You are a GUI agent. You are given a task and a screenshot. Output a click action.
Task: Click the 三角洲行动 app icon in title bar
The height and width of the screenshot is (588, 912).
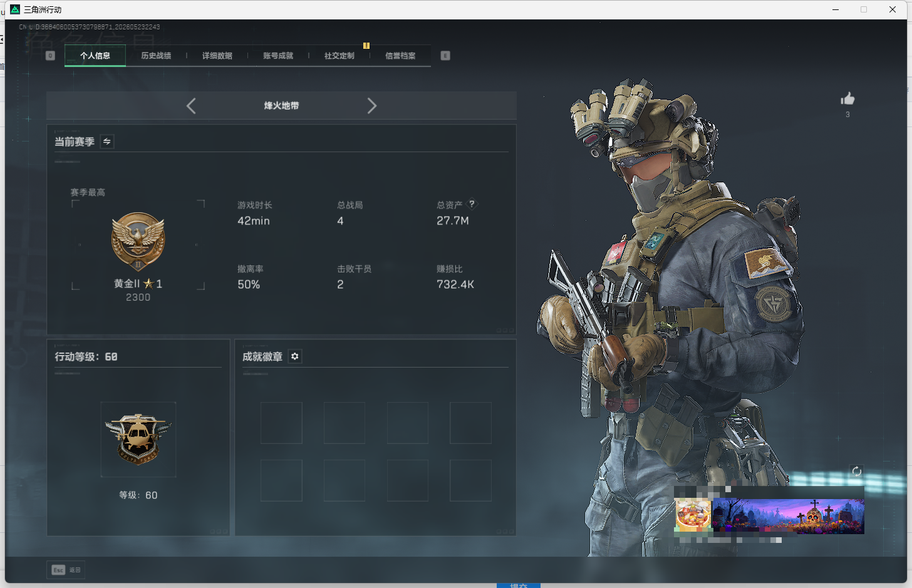[15, 9]
